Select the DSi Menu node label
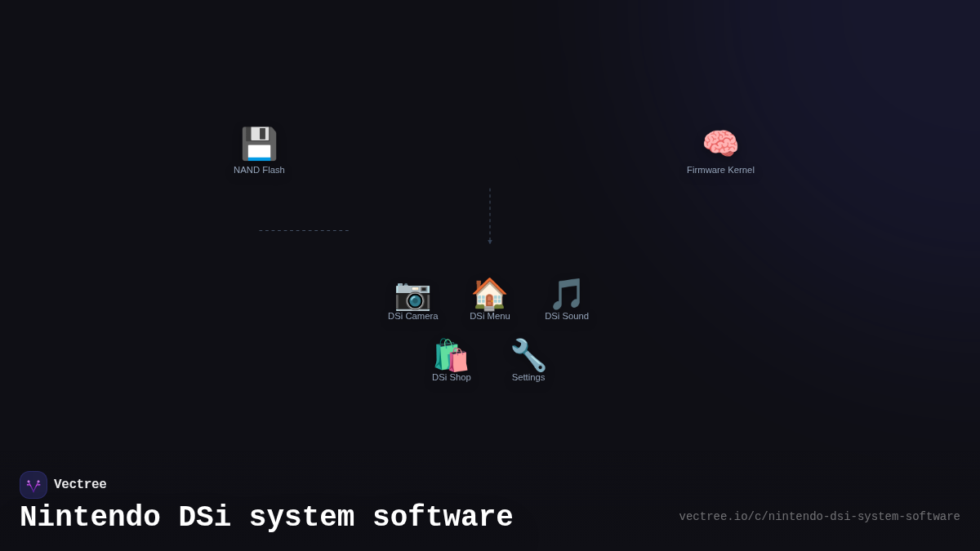 [x=489, y=316]
